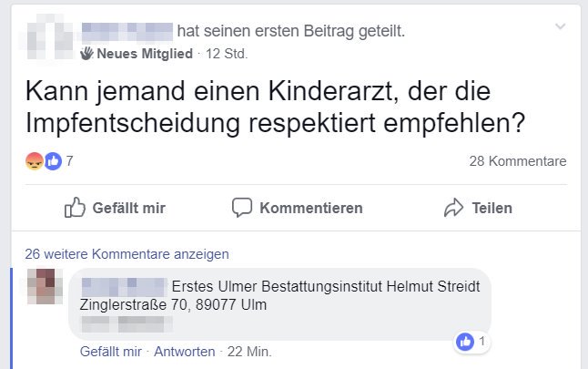Reply to the comment with Antworten
This screenshot has width=588, height=369.
click(x=185, y=352)
